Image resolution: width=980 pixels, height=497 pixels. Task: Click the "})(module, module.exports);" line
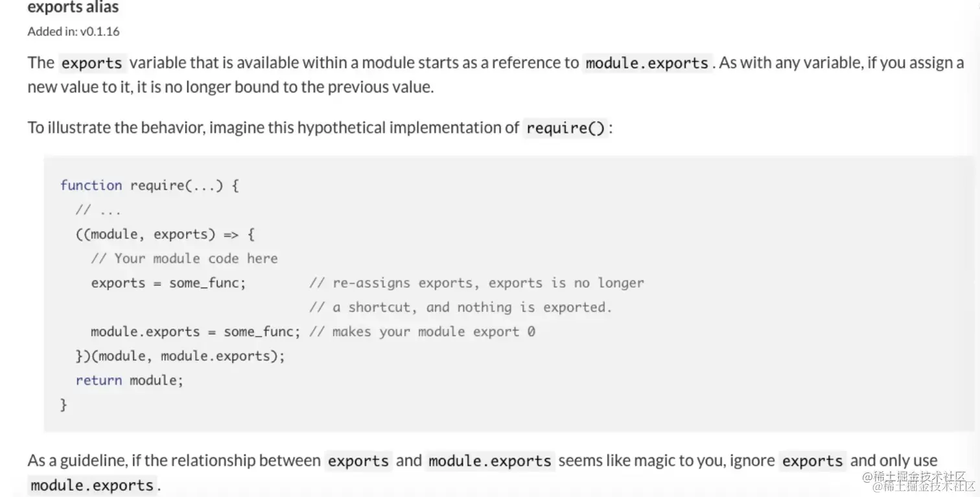(x=180, y=356)
